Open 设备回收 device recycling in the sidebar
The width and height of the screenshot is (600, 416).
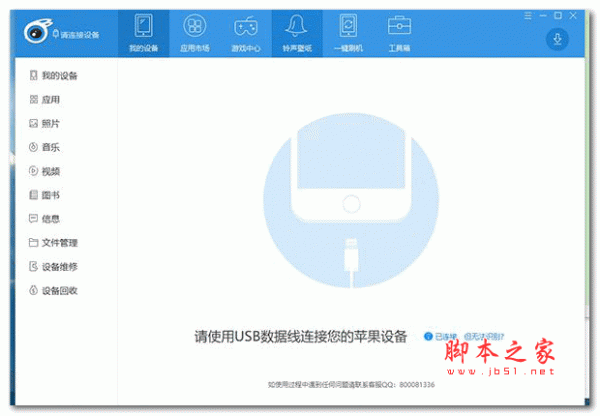(54, 290)
